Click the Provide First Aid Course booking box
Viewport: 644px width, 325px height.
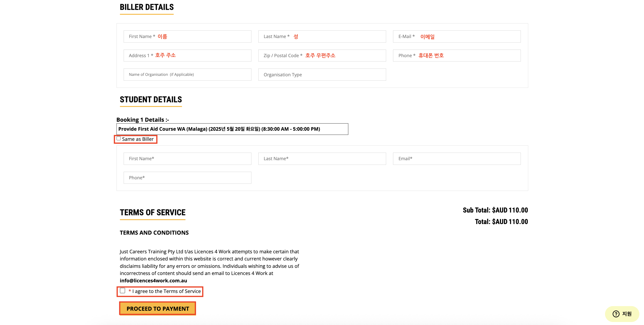[232, 129]
